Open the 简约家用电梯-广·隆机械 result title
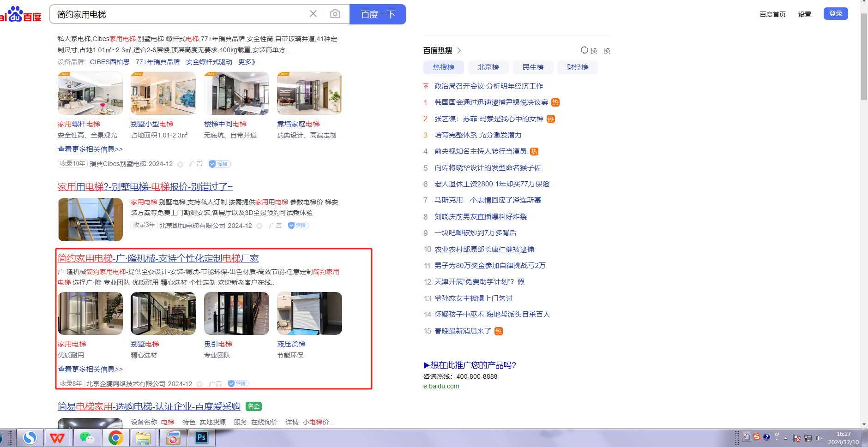This screenshot has width=868, height=447. coord(158,258)
